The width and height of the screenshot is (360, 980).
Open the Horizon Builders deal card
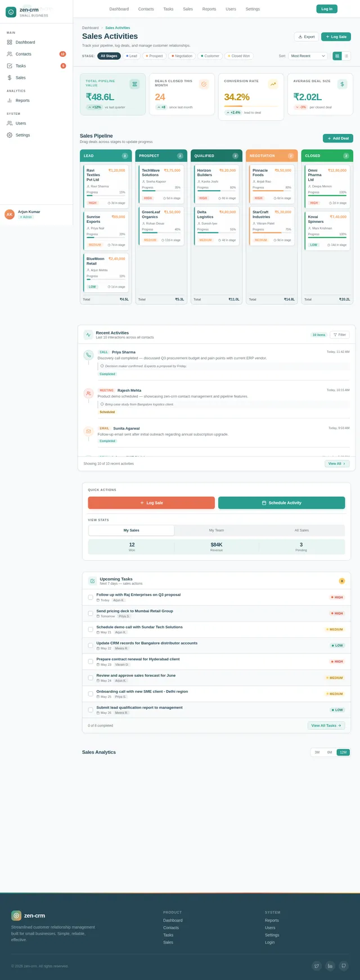click(217, 184)
